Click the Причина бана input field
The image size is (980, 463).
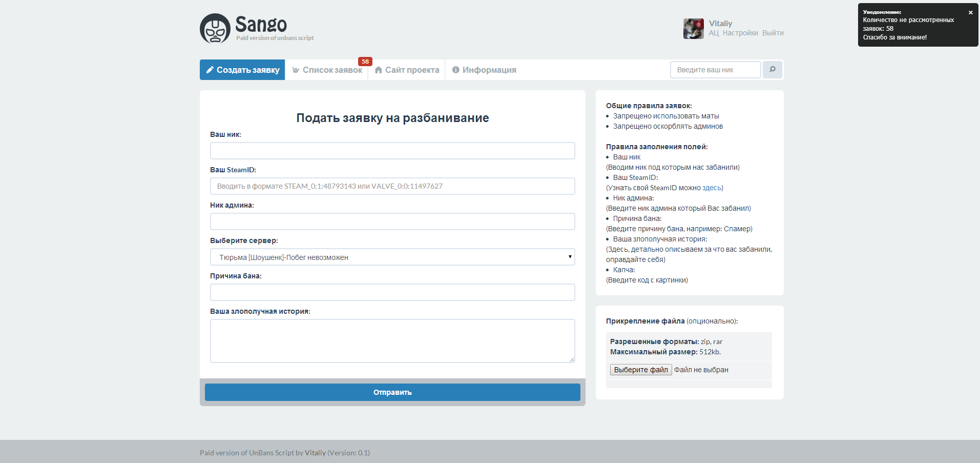pos(392,292)
